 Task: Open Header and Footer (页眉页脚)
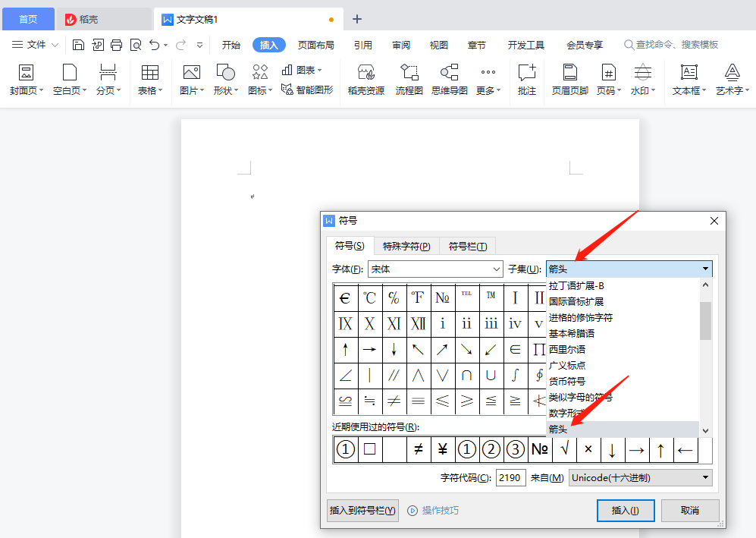[570, 80]
